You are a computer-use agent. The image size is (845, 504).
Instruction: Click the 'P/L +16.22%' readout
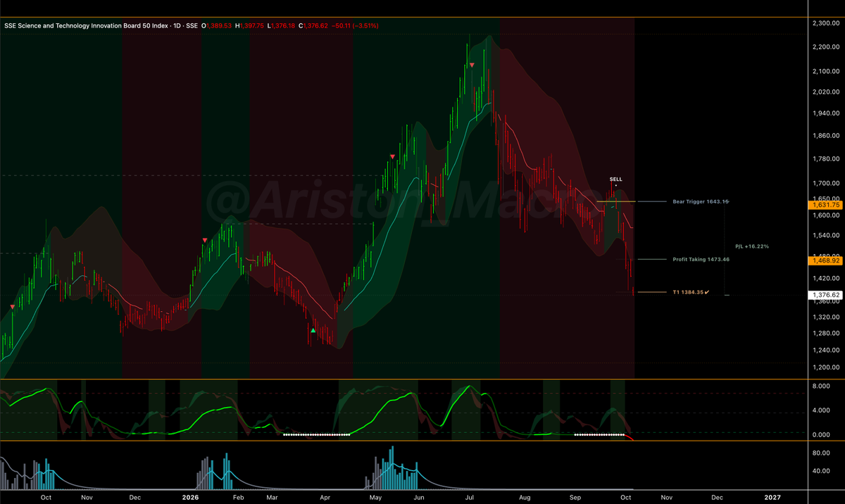[752, 246]
